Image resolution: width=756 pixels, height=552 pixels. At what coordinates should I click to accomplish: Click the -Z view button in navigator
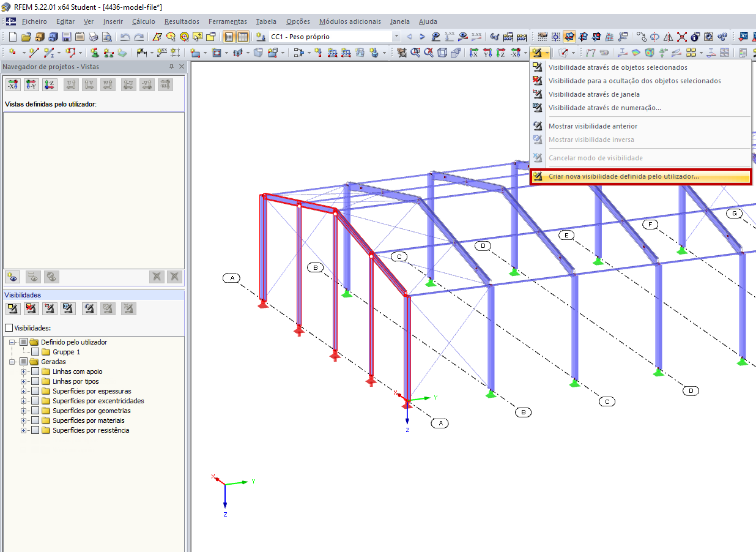(50, 85)
